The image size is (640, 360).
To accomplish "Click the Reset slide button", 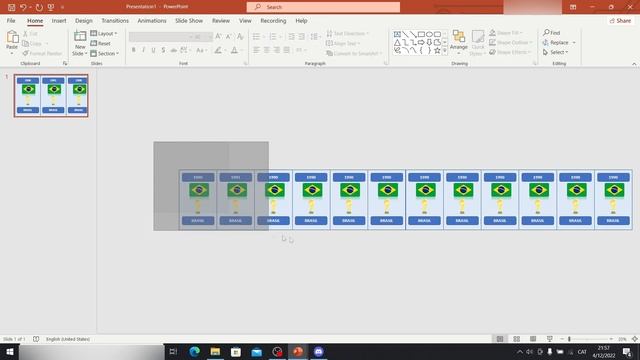I will (100, 43).
